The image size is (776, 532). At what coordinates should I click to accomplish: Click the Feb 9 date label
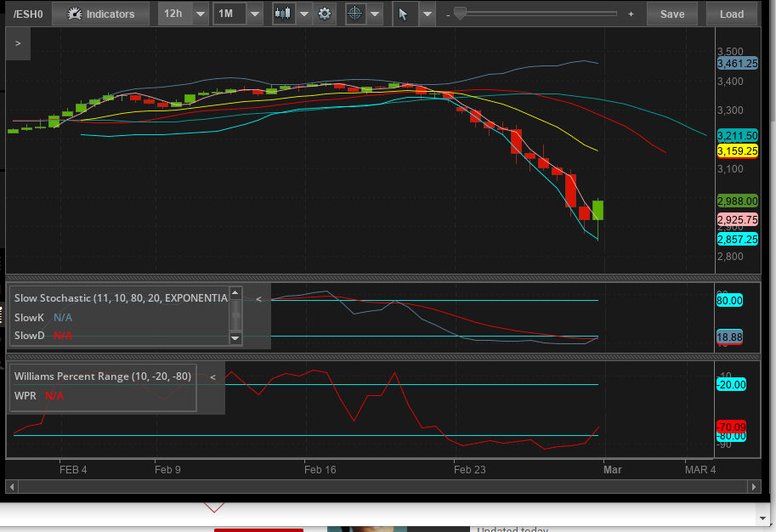click(167, 470)
